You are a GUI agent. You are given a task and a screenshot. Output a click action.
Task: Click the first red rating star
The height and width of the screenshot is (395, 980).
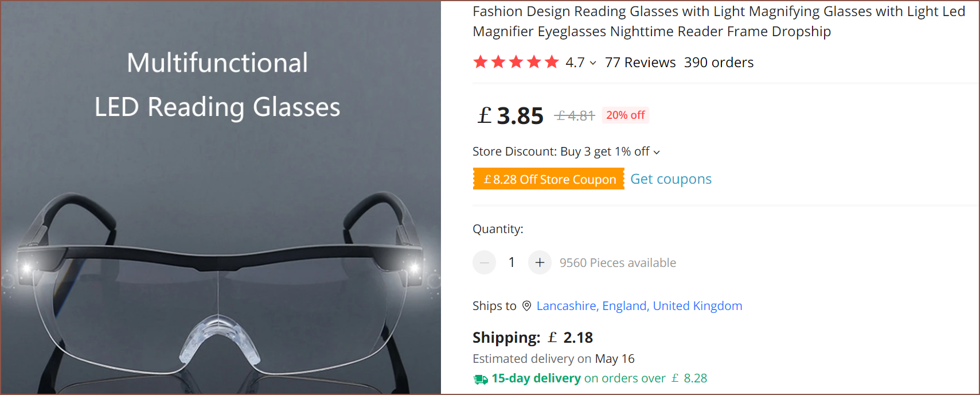tap(480, 62)
